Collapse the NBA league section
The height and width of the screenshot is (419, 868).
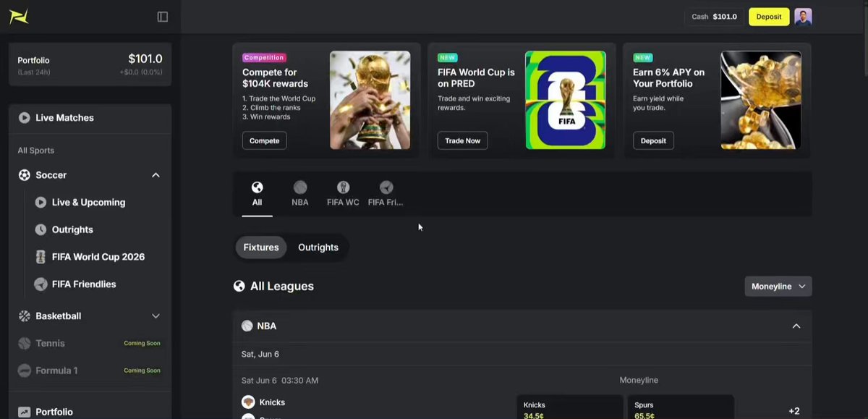796,326
